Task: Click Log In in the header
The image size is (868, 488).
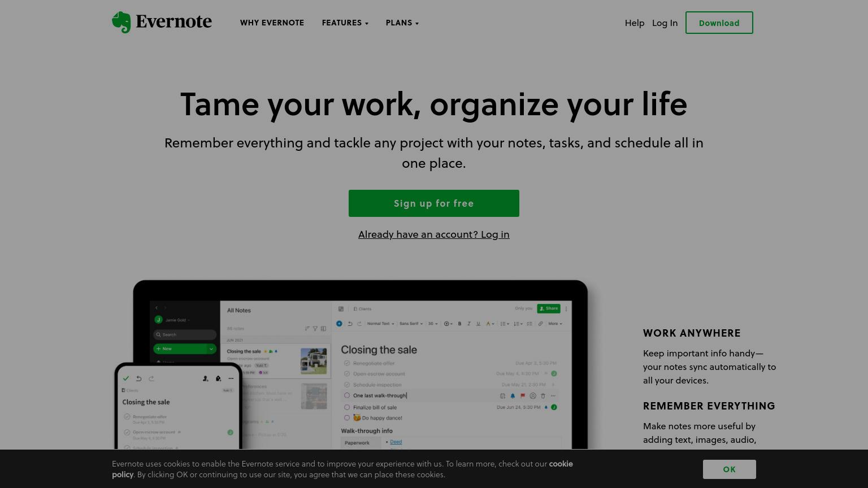Action: click(x=665, y=23)
